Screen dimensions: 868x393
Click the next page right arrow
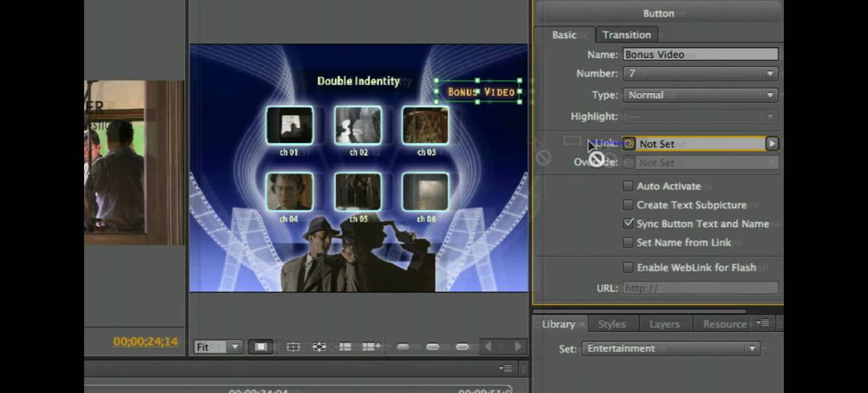point(517,347)
